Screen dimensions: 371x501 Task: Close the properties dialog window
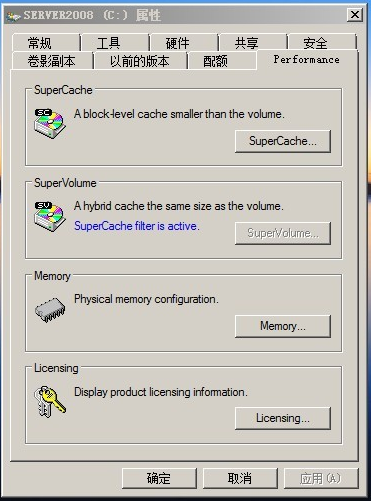[x=355, y=15]
